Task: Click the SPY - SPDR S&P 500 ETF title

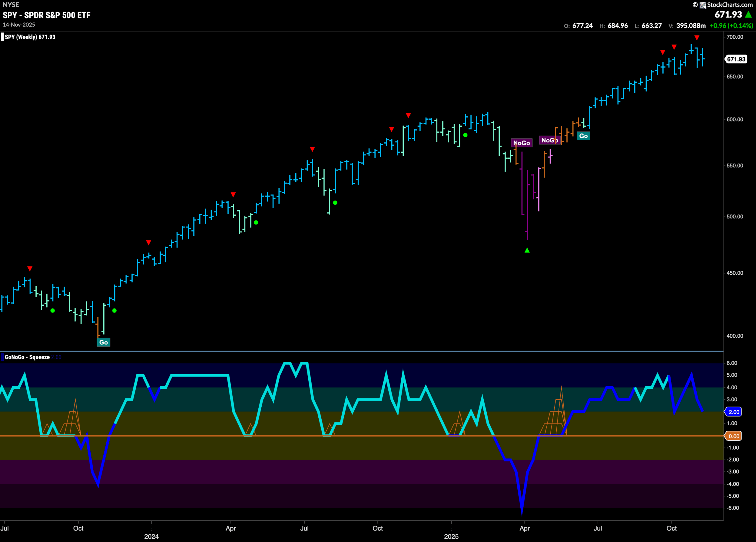Action: tap(47, 15)
